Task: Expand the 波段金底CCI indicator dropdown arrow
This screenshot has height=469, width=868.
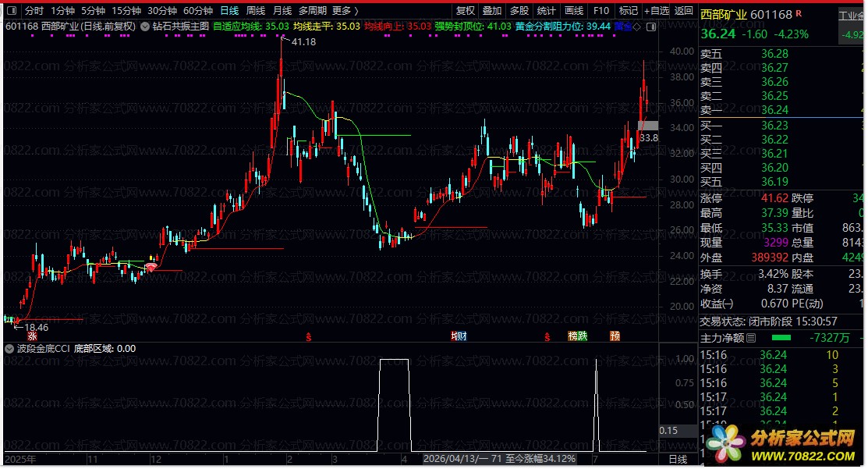Action: (9, 349)
